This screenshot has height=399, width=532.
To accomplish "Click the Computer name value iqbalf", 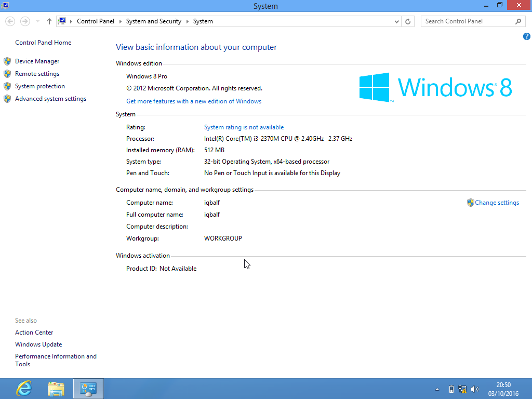I will (x=212, y=203).
